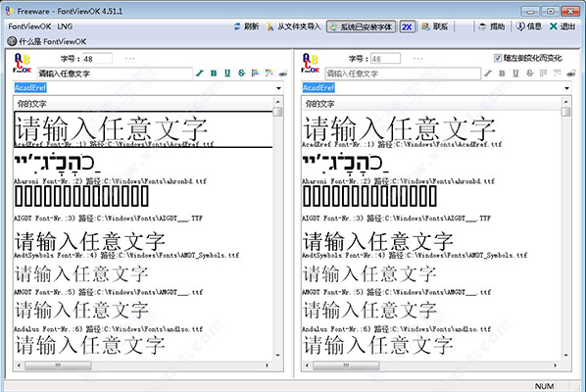Click 退出 to exit the program
The image size is (586, 392).
coord(562,26)
